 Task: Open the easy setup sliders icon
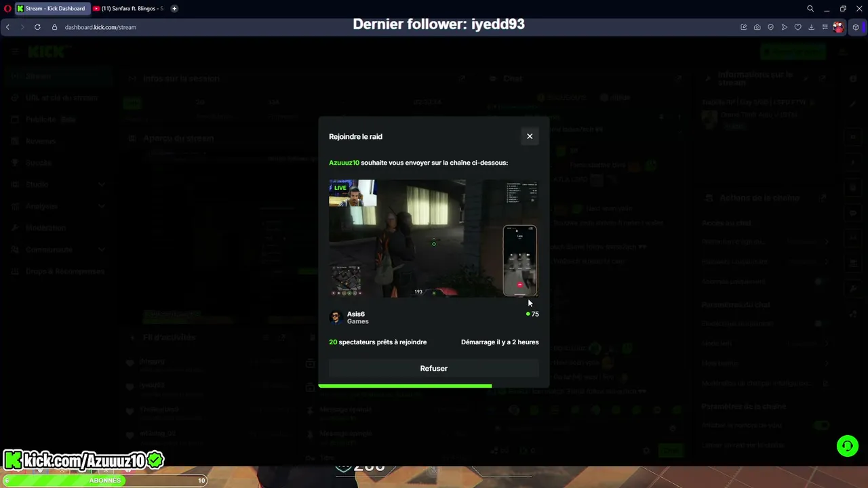(825, 27)
